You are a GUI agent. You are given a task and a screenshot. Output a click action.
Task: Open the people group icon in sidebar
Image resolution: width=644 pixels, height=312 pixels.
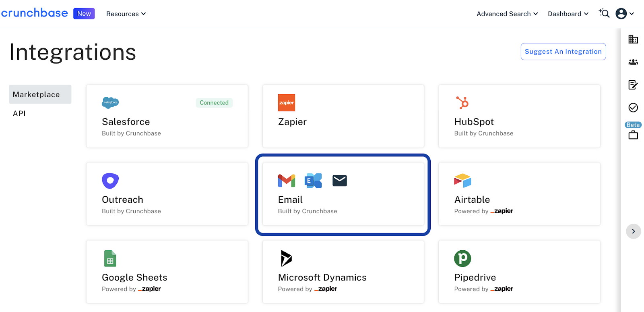(x=633, y=62)
